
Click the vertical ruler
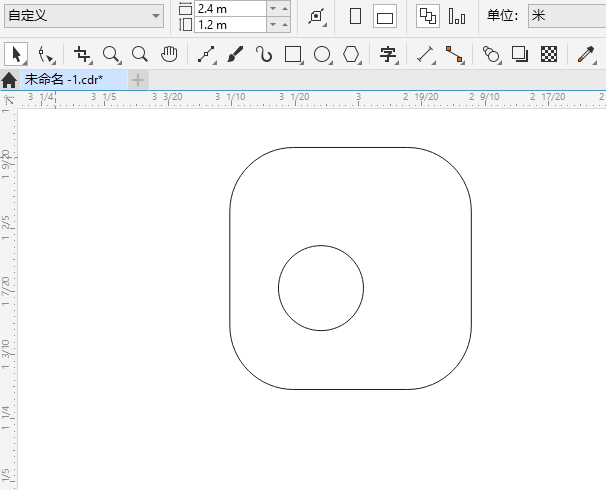(9, 298)
